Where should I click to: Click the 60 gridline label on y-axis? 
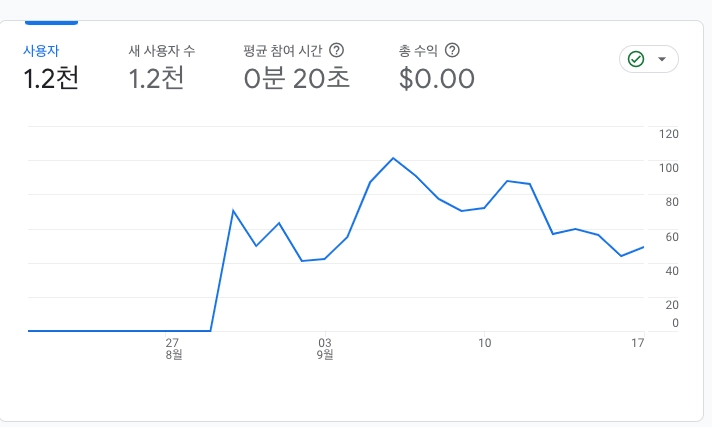[672, 236]
